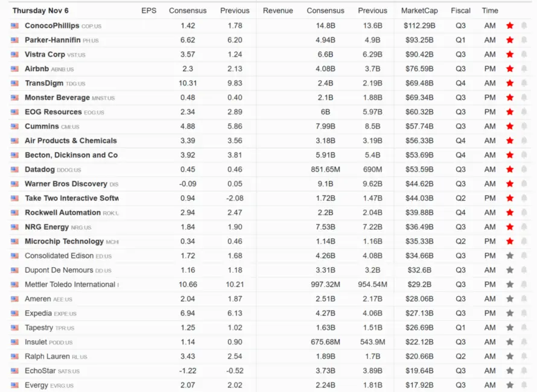
Task: Enable notification bell for Expedia
Action: (x=524, y=313)
